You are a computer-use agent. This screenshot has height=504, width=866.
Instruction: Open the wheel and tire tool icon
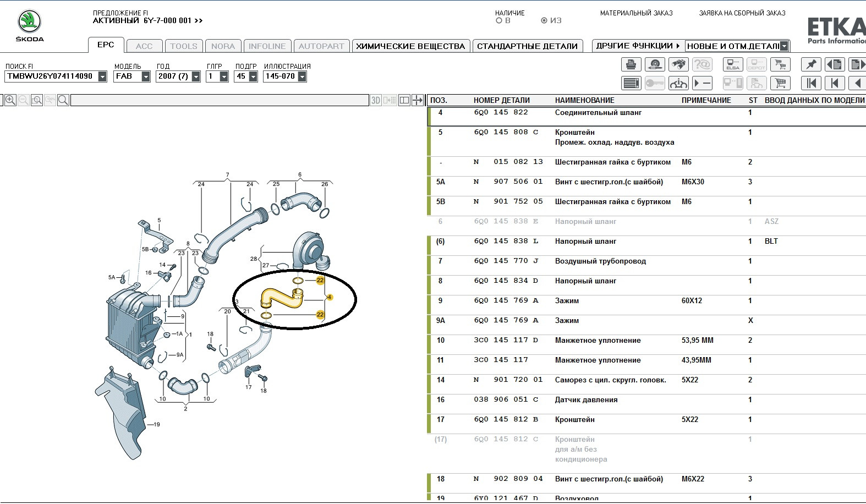(655, 64)
